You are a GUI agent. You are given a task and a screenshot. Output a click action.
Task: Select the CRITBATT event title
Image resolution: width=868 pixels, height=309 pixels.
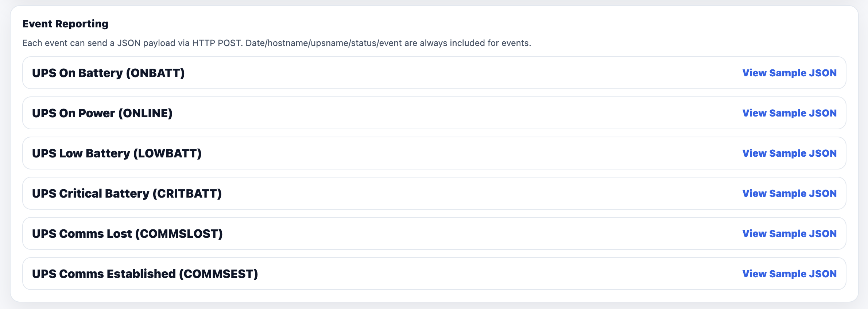tap(127, 193)
